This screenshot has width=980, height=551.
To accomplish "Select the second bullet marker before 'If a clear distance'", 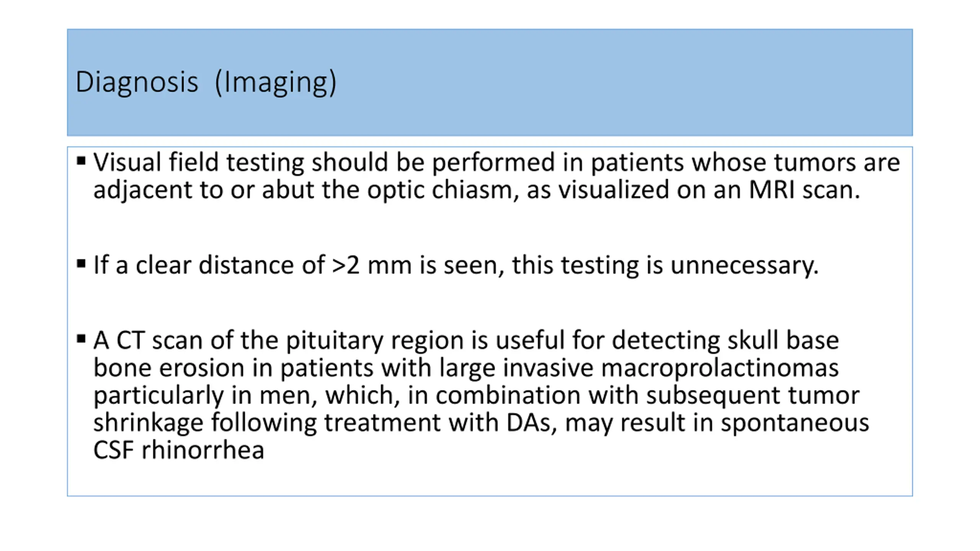I will [x=81, y=263].
